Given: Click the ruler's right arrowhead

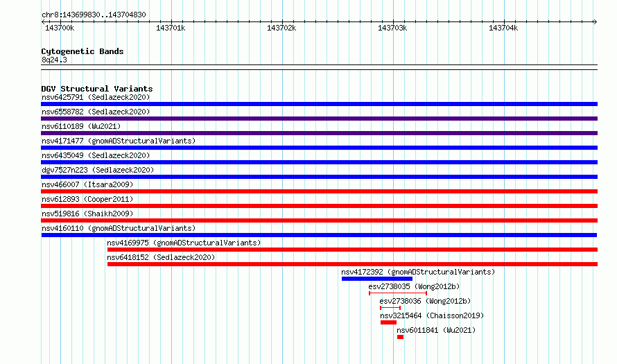Looking at the screenshot, I should tap(596, 21).
